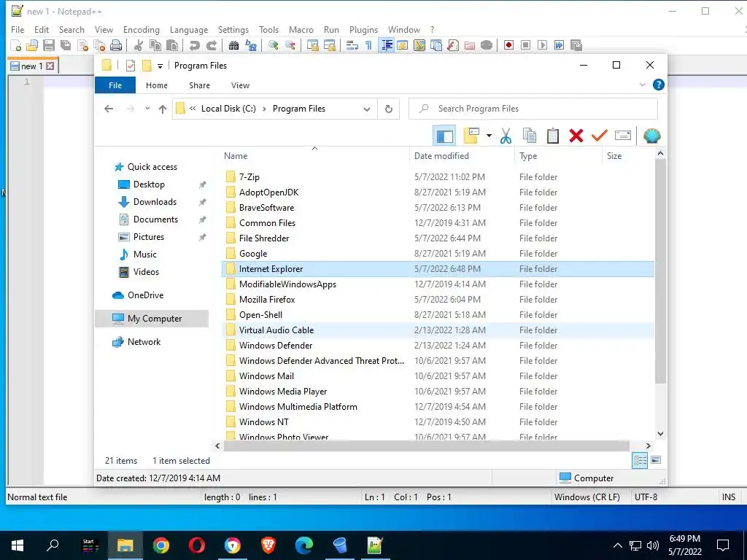
Task: Expand the Explorer ribbon chevron
Action: coord(642,85)
